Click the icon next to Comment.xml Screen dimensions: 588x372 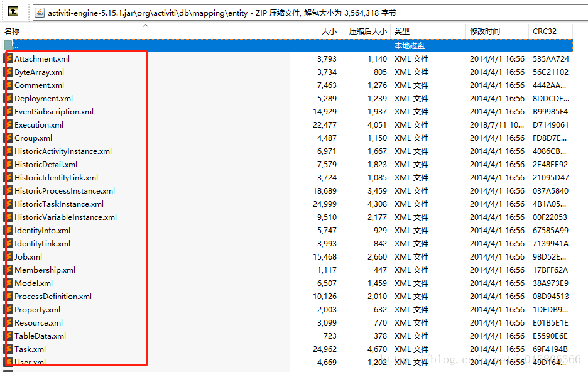click(8, 85)
